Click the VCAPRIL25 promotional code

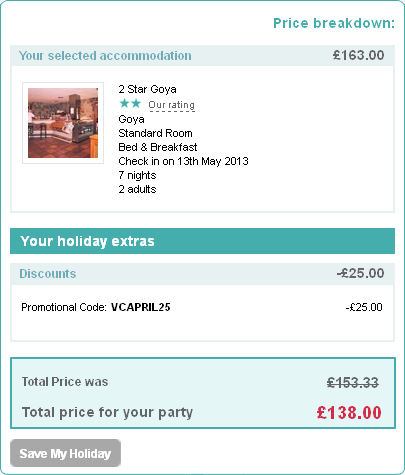pyautogui.click(x=140, y=307)
